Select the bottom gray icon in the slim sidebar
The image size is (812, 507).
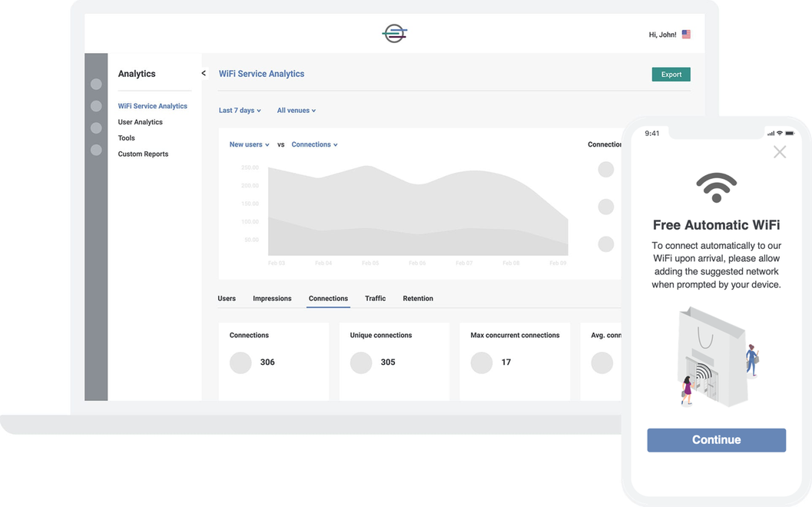click(96, 150)
